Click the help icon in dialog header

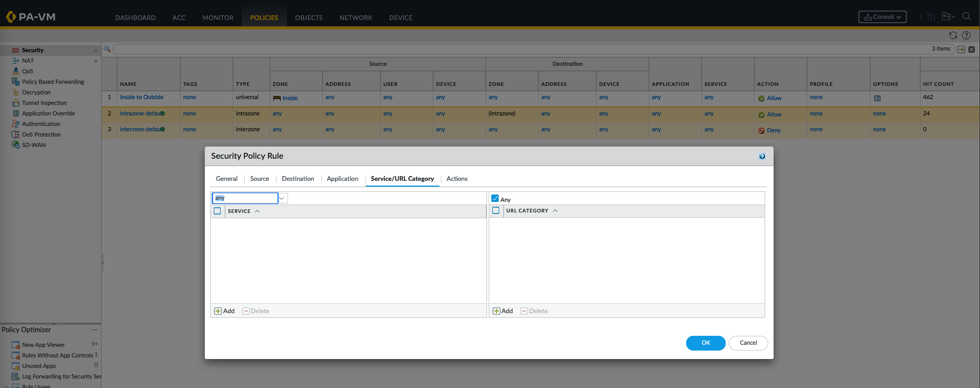762,157
